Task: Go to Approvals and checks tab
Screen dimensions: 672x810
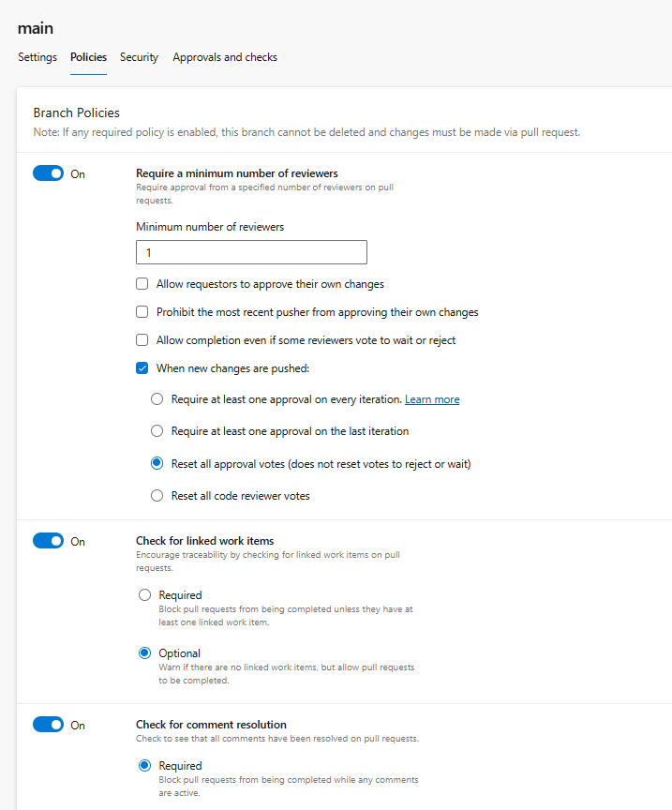Action: [225, 57]
